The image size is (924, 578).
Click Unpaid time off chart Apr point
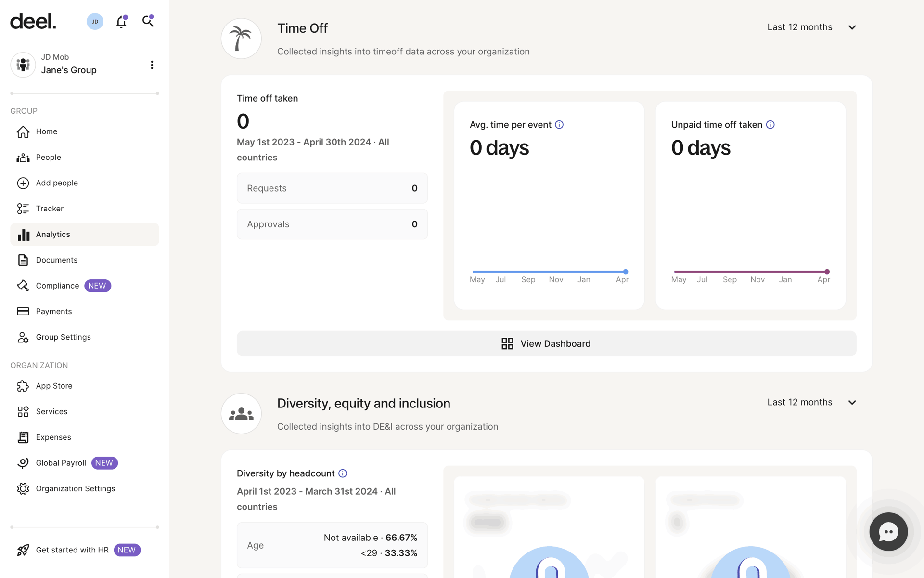[x=827, y=272]
